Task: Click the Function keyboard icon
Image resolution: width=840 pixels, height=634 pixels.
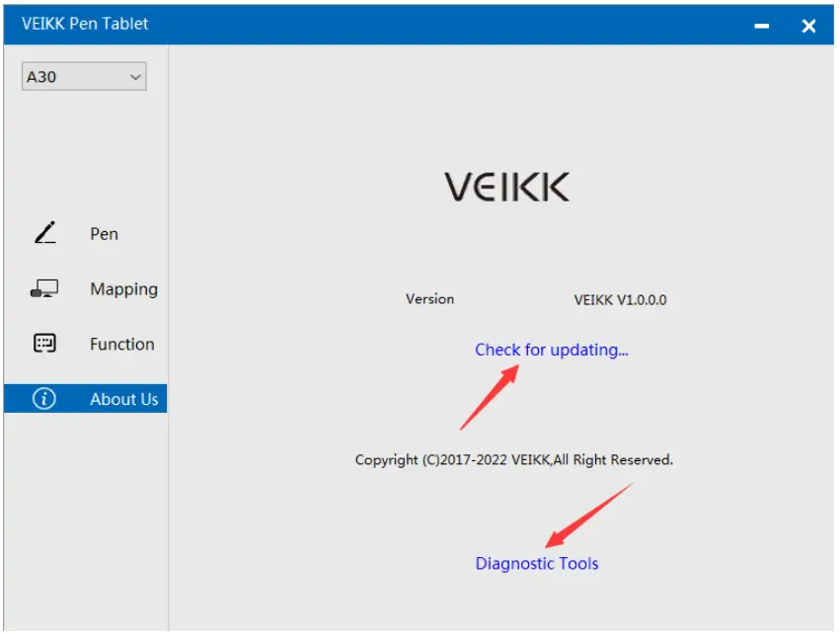Action: [x=43, y=344]
